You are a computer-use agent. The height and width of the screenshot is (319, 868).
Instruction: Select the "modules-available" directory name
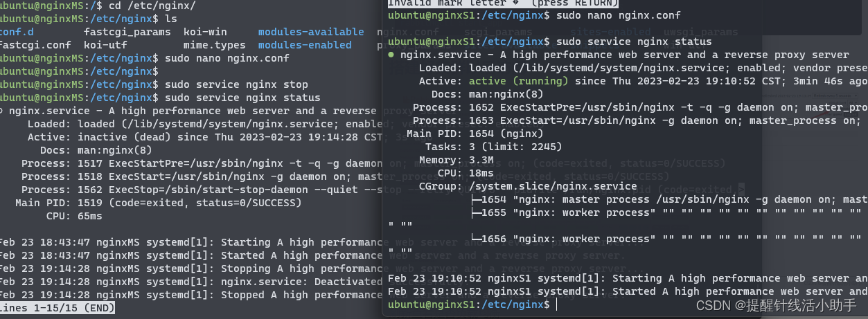pos(311,32)
